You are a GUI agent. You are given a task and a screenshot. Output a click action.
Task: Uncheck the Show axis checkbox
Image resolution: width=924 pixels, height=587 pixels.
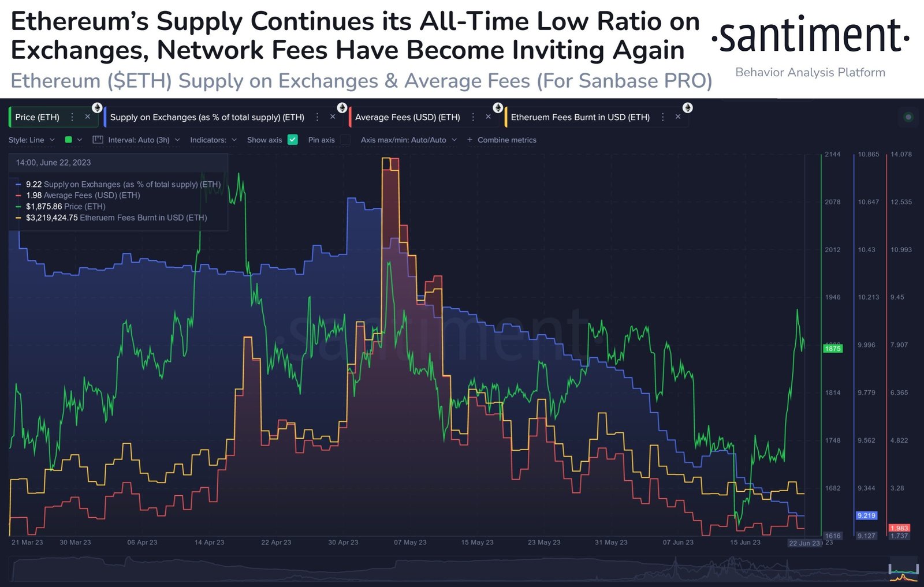coord(294,139)
